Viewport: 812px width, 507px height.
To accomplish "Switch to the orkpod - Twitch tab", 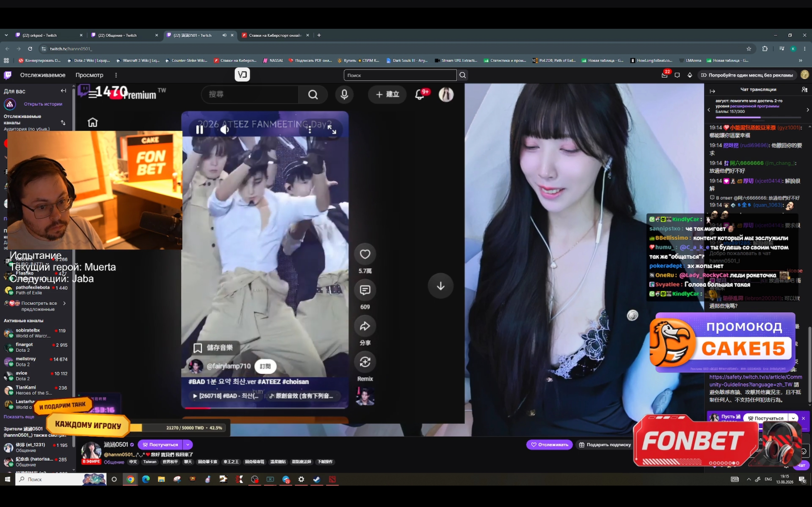I will coord(49,35).
